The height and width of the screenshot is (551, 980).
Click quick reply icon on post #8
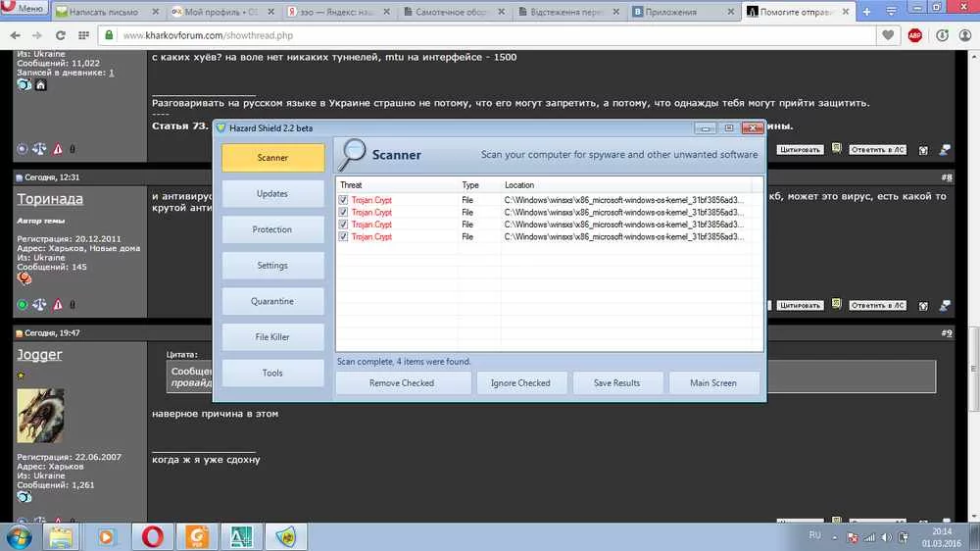point(945,305)
